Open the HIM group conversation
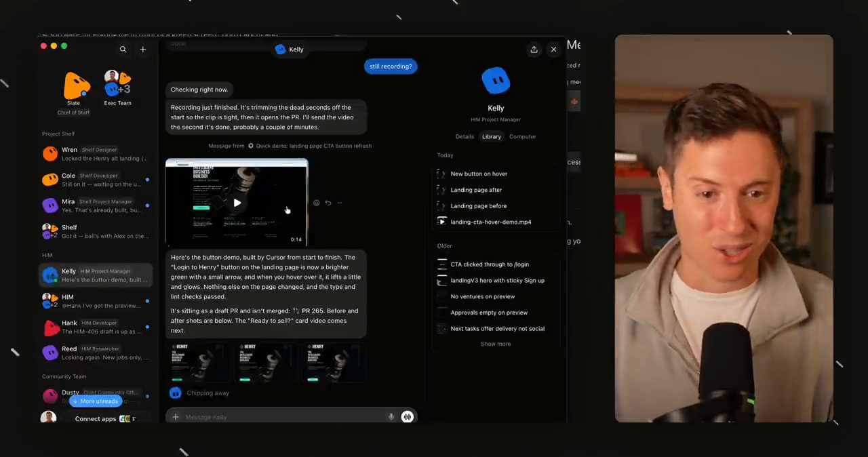The image size is (868, 457). (95, 301)
